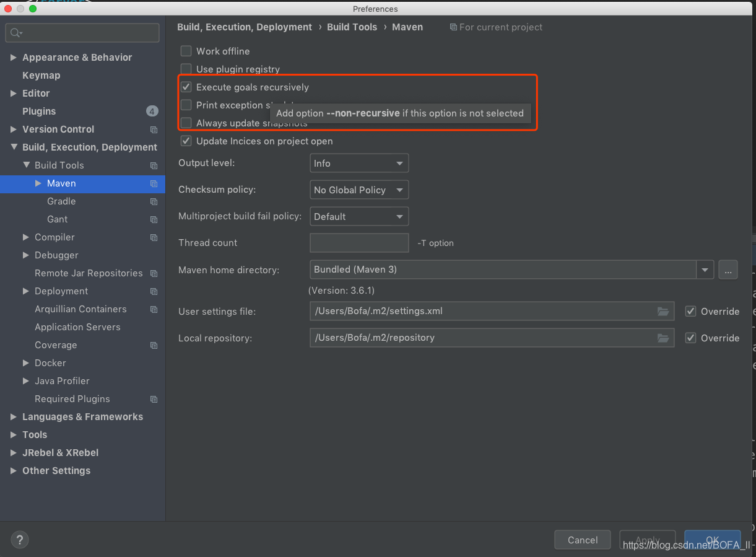The width and height of the screenshot is (756, 557).
Task: Click project-level icon beside Gant
Action: coord(154,219)
